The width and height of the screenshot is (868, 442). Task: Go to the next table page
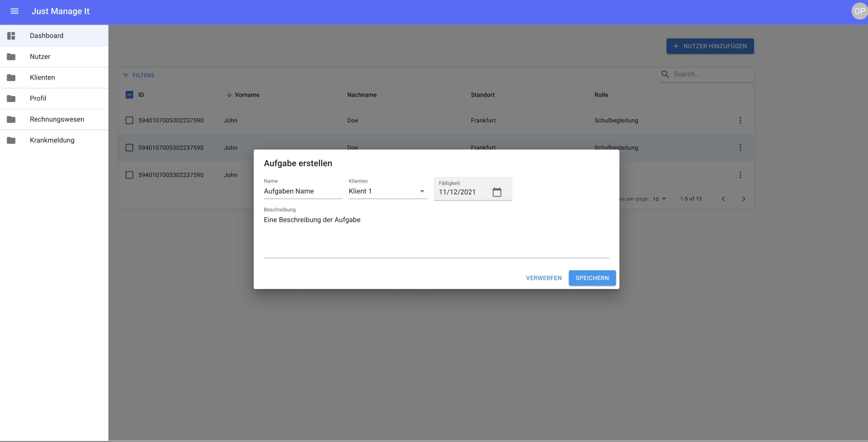point(743,199)
